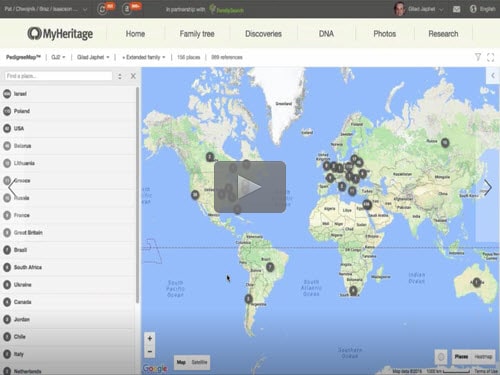Click the Chile map marker
This screenshot has height=375, width=500.
tap(248, 299)
